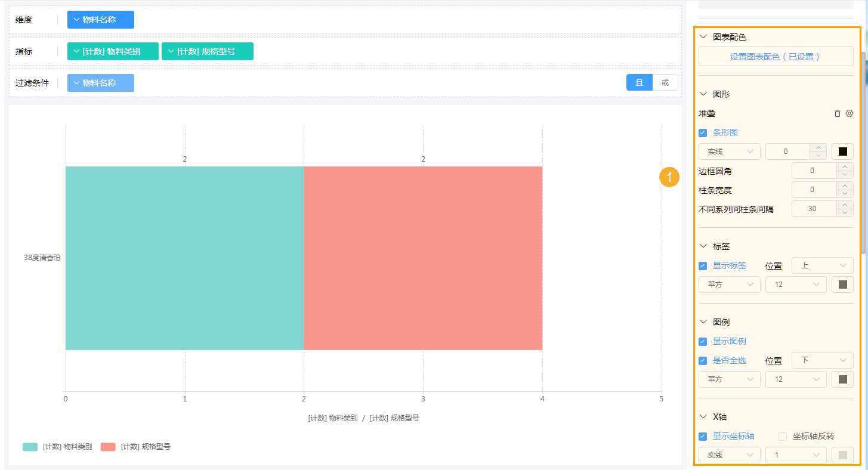This screenshot has height=470, width=868.
Task: Click the pink [计数] 规格型号 legend icon
Action: point(108,447)
